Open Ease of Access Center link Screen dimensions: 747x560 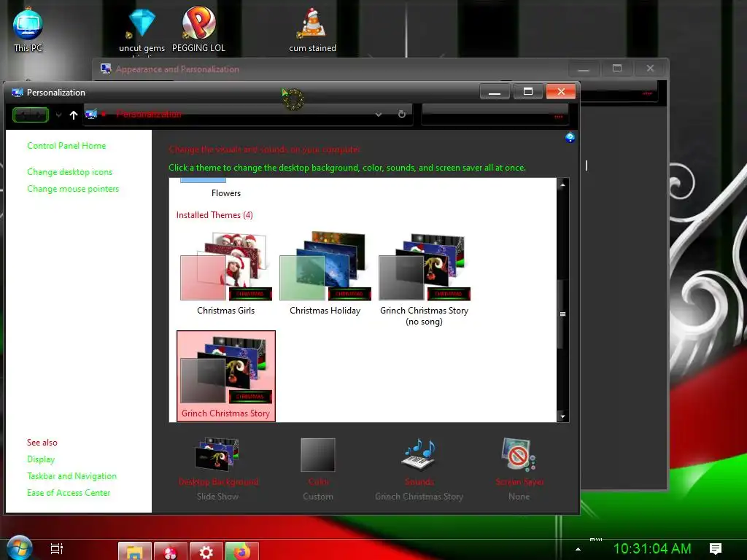(x=68, y=492)
